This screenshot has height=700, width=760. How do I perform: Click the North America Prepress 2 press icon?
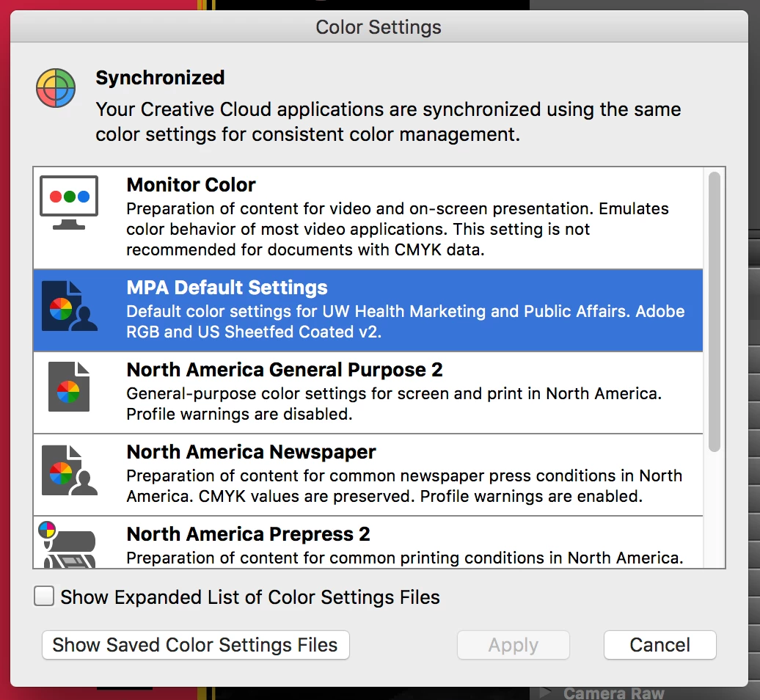(x=67, y=544)
